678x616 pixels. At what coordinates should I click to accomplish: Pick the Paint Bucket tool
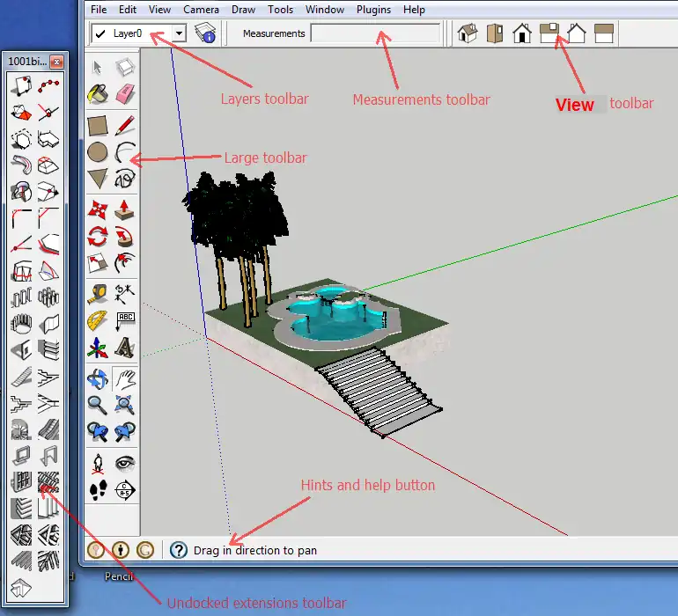tap(98, 93)
